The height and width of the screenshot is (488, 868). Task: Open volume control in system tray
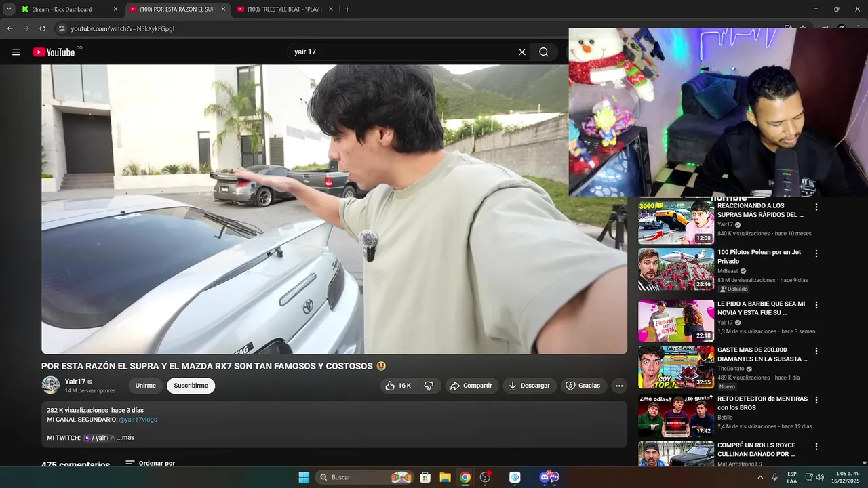point(820,477)
